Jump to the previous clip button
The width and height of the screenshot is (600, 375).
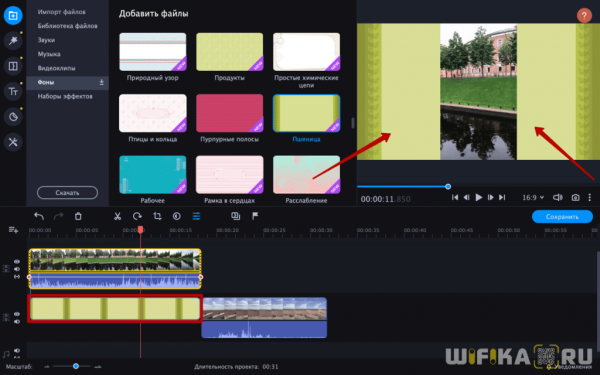(455, 197)
